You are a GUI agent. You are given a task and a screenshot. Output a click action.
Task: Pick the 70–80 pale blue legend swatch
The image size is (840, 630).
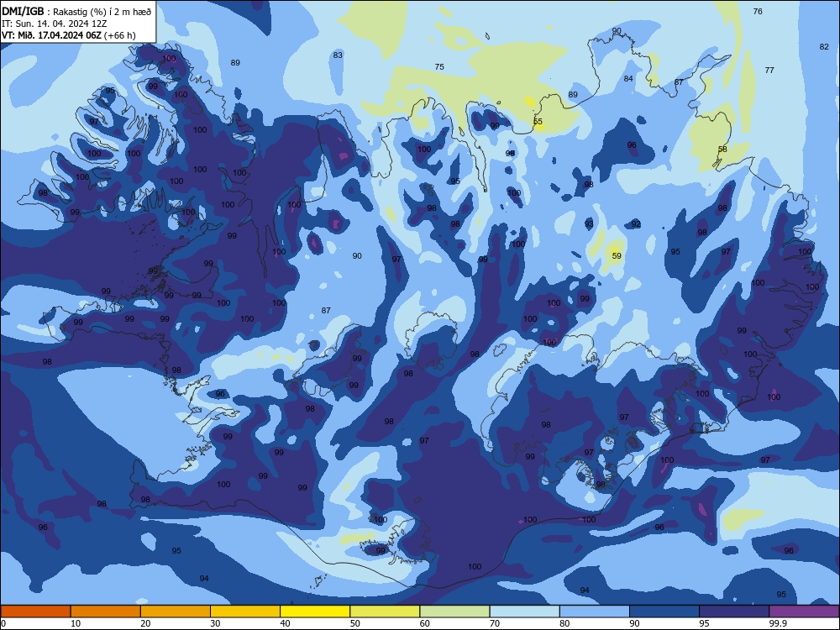coord(525,612)
